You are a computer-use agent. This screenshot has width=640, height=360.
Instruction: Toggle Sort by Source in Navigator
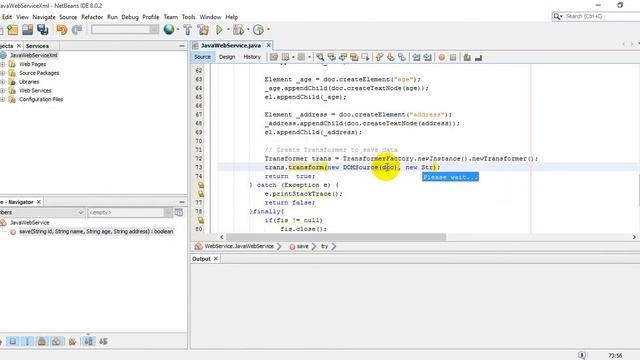point(103,341)
